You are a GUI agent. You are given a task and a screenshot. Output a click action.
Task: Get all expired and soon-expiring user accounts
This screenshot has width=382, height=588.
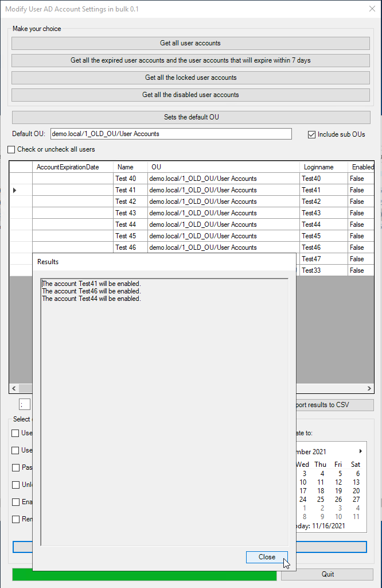pos(190,60)
